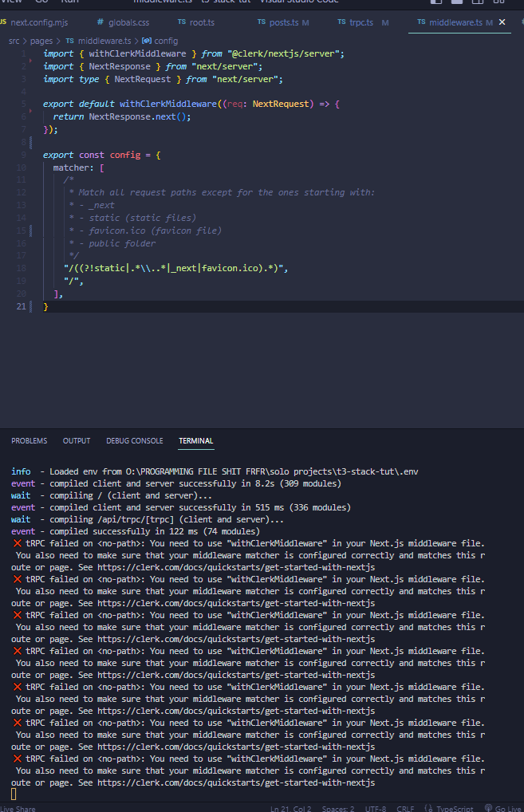524x812 pixels.
Task: Open the globals.css editor tab
Action: point(124,22)
